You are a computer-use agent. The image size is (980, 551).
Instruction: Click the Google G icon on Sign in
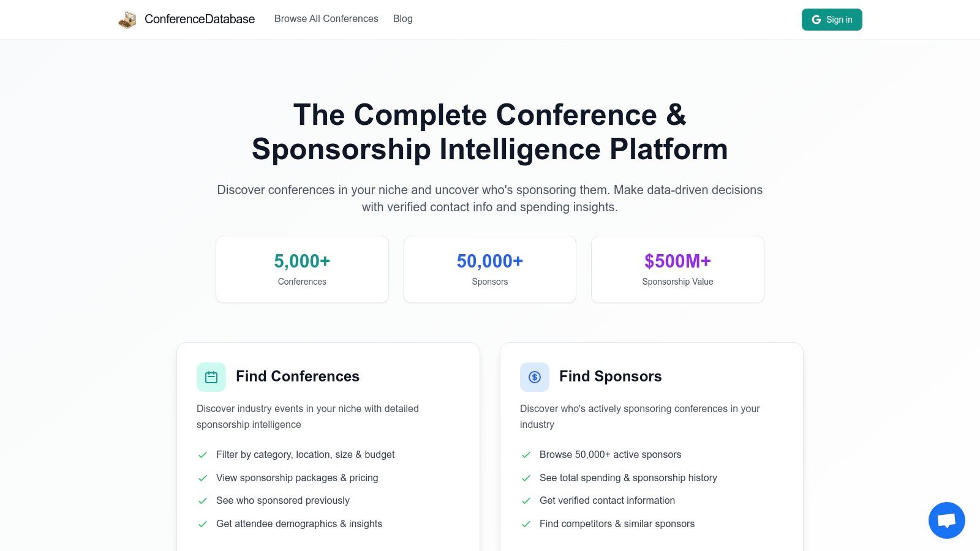click(816, 19)
